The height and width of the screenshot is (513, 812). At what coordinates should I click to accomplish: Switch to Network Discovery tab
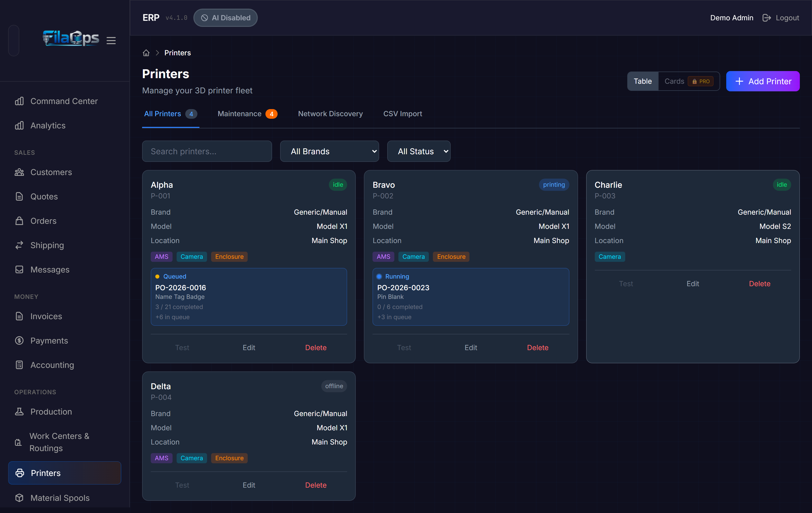tap(330, 114)
